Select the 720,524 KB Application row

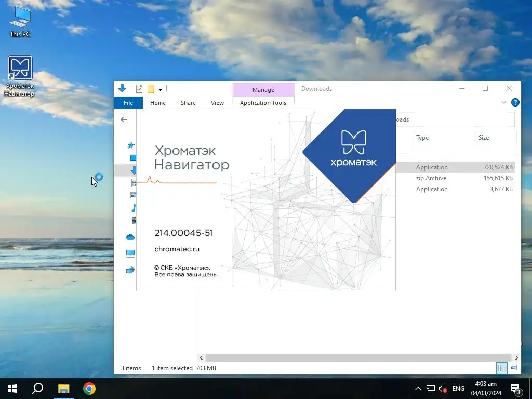455,167
